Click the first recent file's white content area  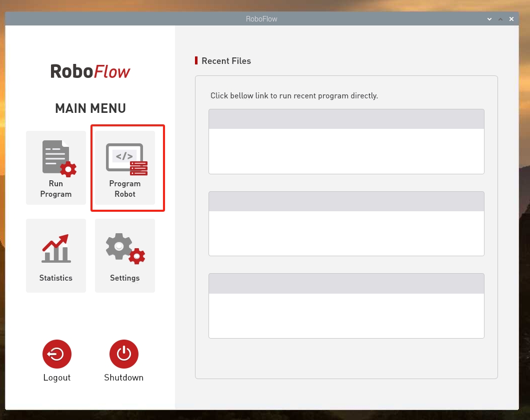point(346,151)
